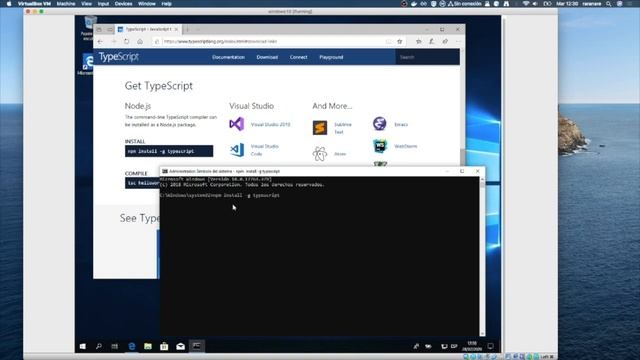Screen dimensions: 640x360
Task: Open the Recycle Bin desktop icon
Action: point(89,28)
